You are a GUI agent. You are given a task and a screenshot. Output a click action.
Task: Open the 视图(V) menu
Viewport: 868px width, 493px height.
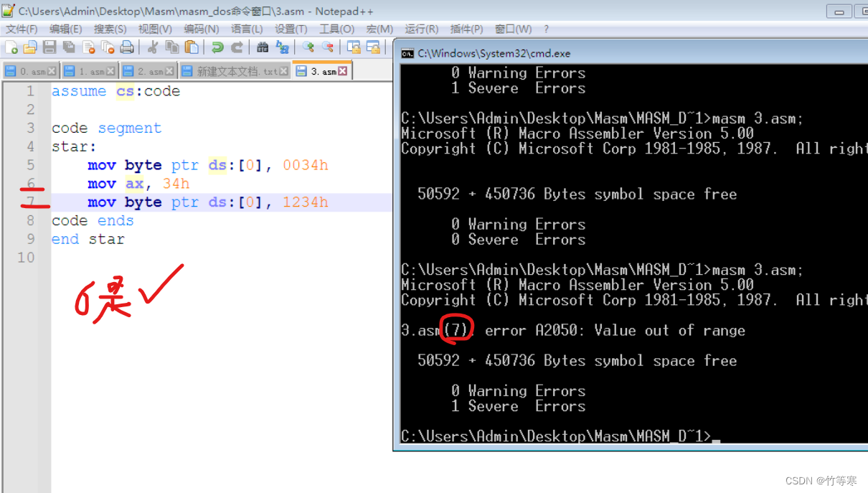pos(155,29)
